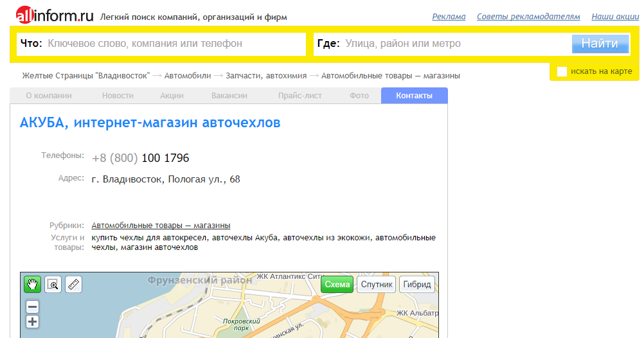
Task: Click company title 'АКУБА, интернет-магазин авточехлов'
Action: tap(150, 122)
